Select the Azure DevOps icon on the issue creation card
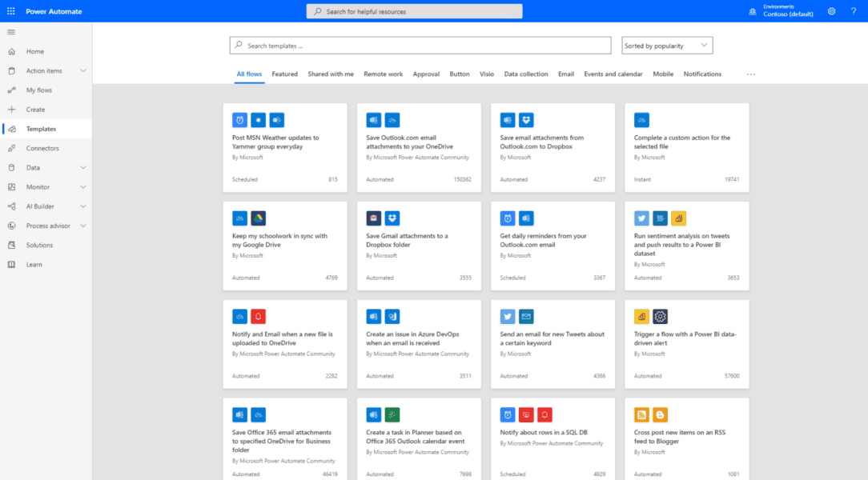868x480 pixels. point(392,316)
